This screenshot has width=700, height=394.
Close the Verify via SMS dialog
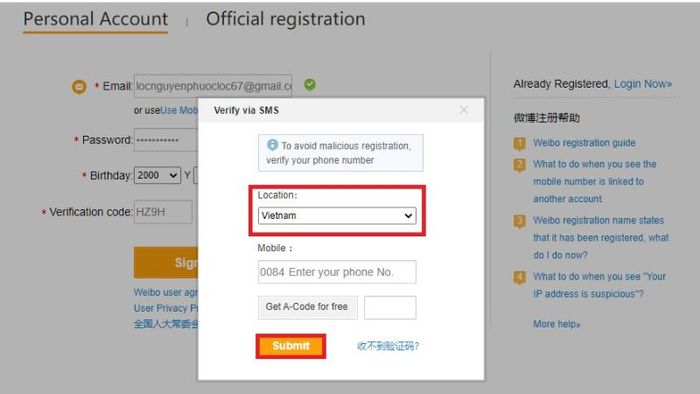(x=463, y=110)
